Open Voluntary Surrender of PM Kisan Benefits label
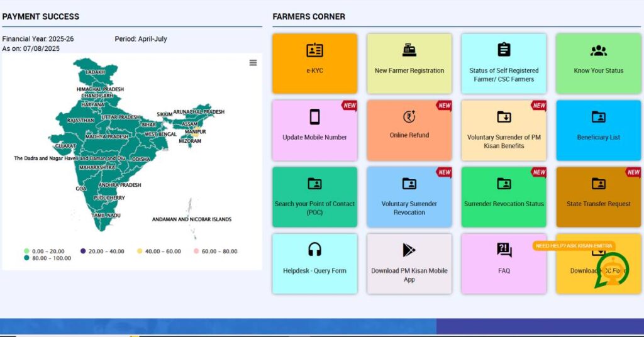Screen dimensions: 644x337 (504, 141)
